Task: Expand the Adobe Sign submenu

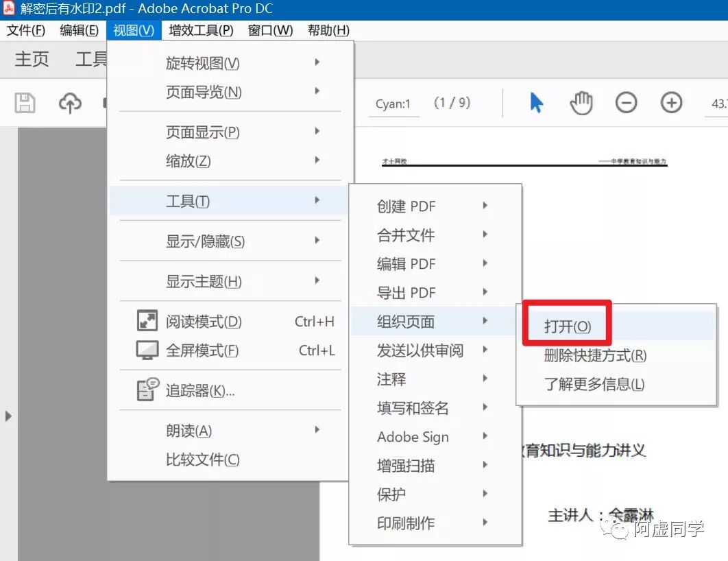Action: click(x=435, y=436)
